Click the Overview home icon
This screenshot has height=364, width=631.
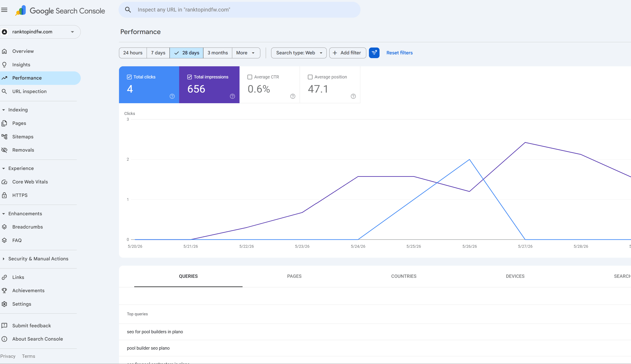[x=4, y=51]
